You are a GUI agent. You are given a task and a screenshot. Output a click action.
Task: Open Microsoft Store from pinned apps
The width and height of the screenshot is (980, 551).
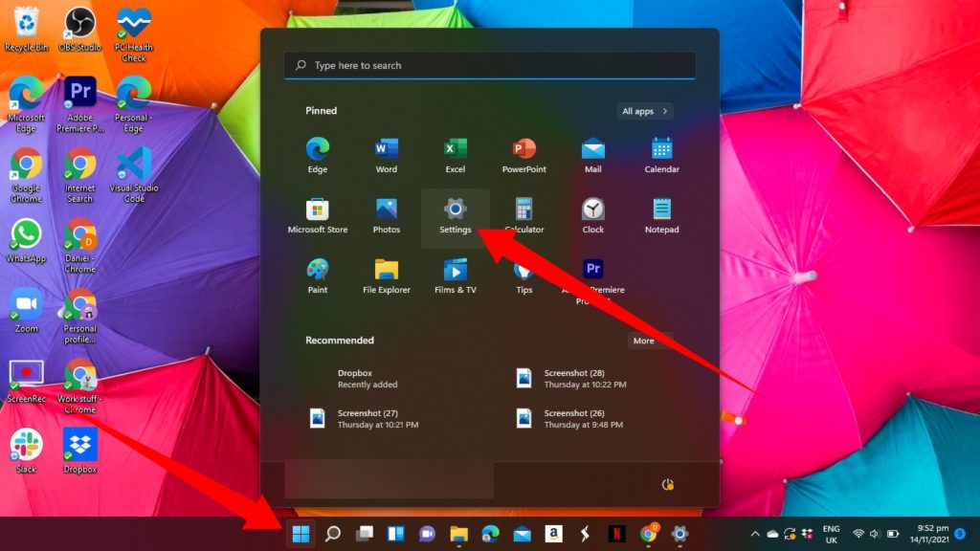[318, 215]
